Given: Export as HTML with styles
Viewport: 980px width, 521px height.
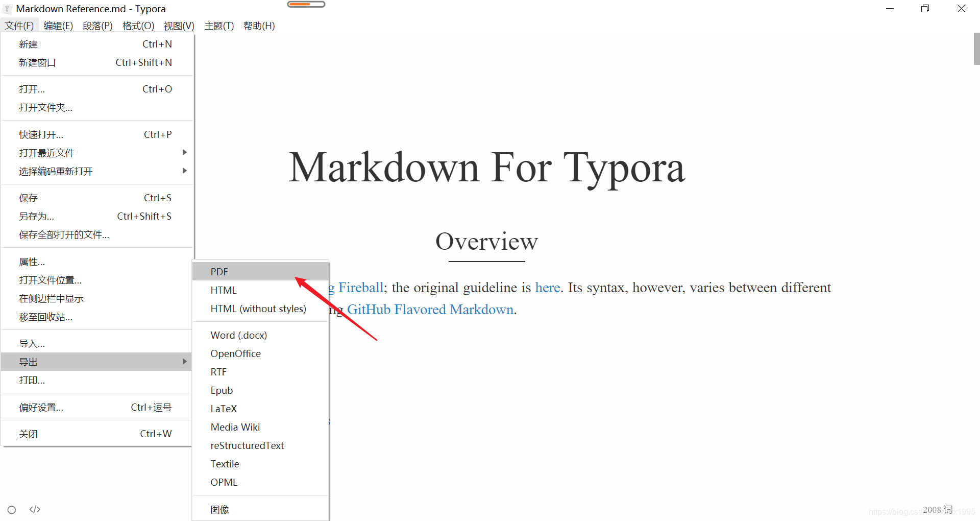Looking at the screenshot, I should tap(260, 290).
